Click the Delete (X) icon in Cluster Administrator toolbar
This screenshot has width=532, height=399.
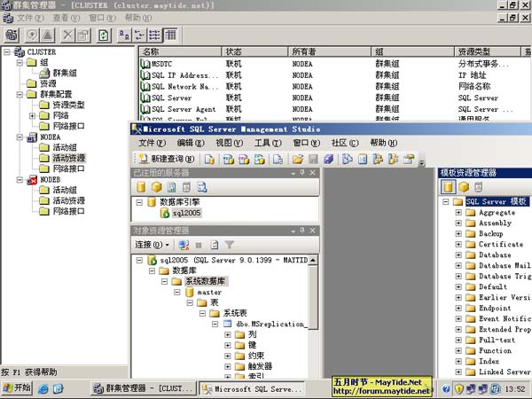68,35
